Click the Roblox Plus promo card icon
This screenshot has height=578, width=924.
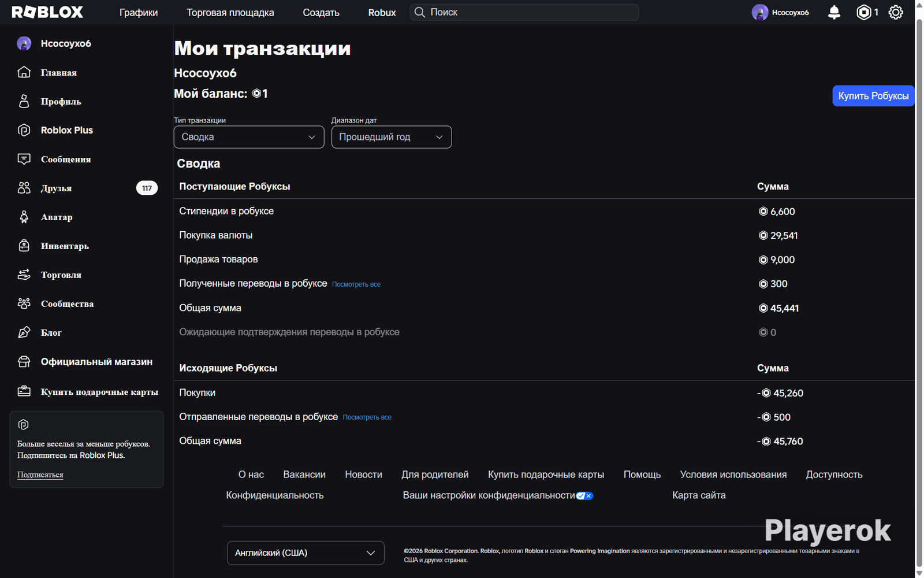[x=24, y=425]
